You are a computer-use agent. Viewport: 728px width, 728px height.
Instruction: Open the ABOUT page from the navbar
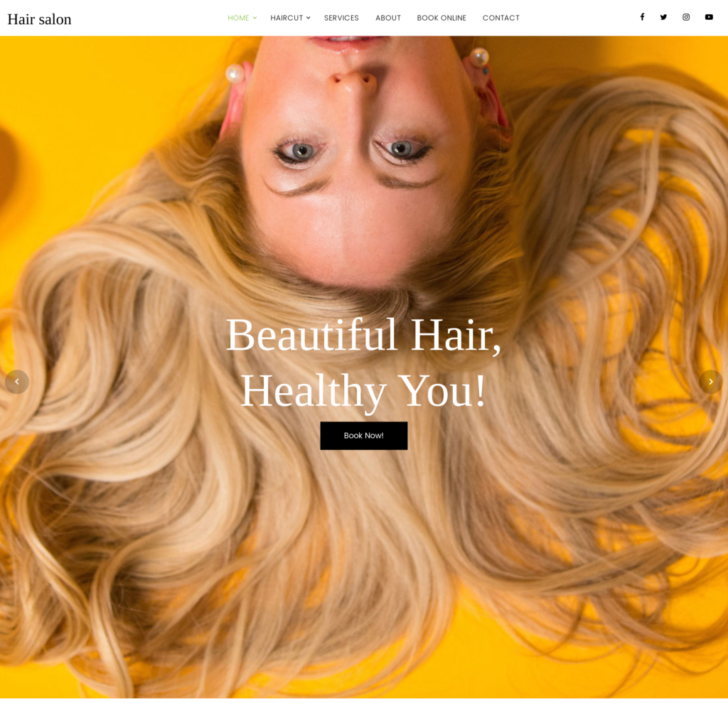(388, 18)
